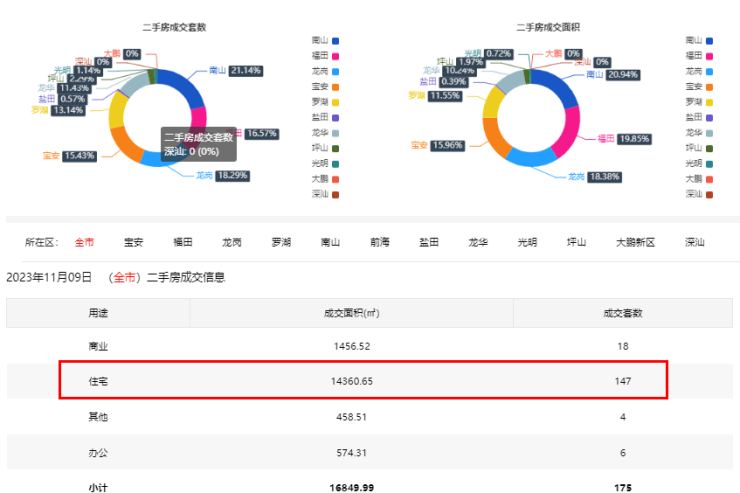Viewport: 740px width, 493px height.
Task: Switch to the 宝安 district tab
Action: coord(133,242)
